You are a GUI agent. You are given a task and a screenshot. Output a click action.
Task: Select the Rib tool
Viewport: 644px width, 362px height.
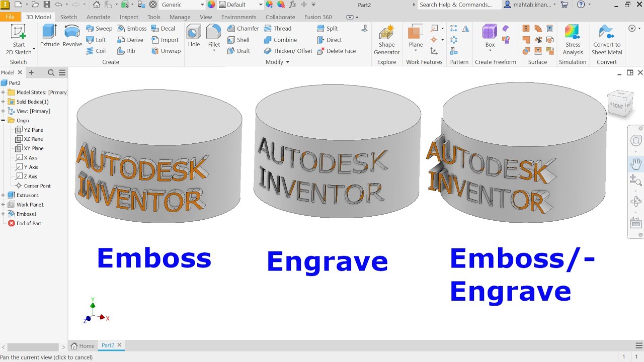126,51
